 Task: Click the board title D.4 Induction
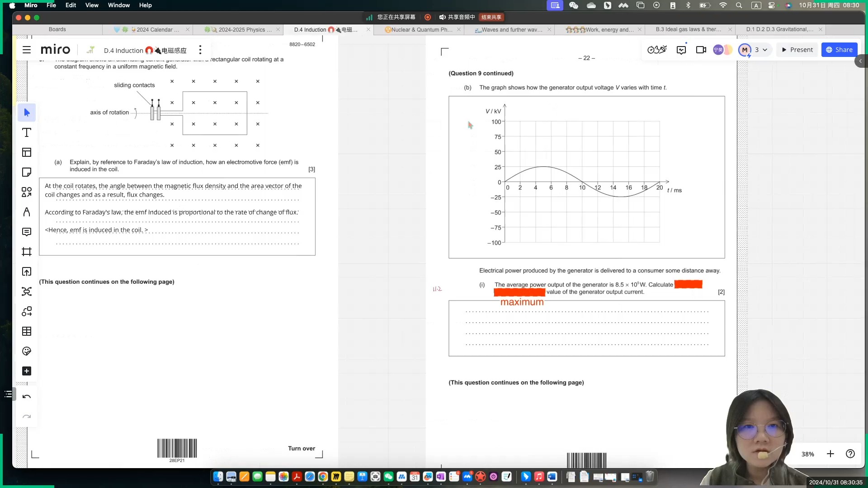pyautogui.click(x=145, y=50)
